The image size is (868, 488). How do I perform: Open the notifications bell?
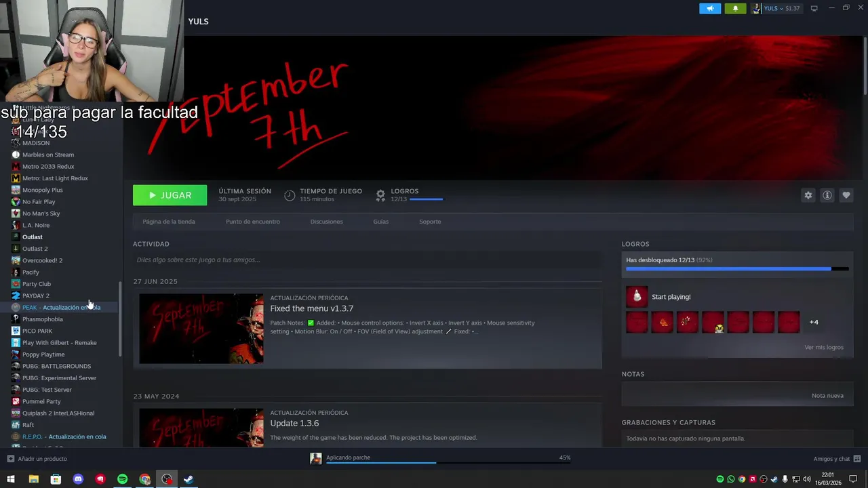tap(735, 8)
